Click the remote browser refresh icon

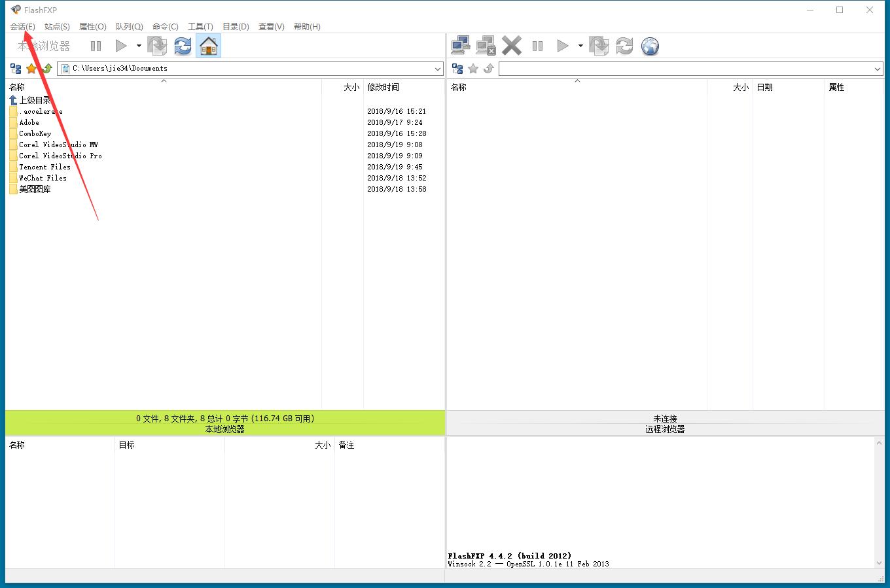pos(624,46)
